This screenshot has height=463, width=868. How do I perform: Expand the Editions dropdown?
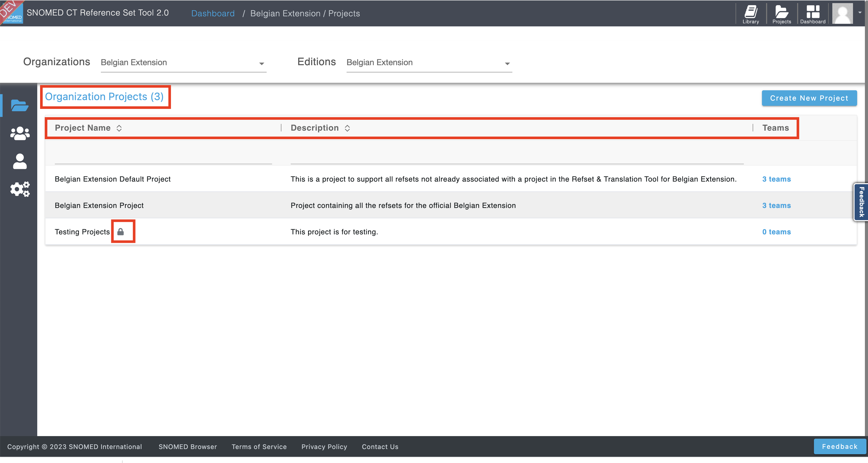pos(429,63)
